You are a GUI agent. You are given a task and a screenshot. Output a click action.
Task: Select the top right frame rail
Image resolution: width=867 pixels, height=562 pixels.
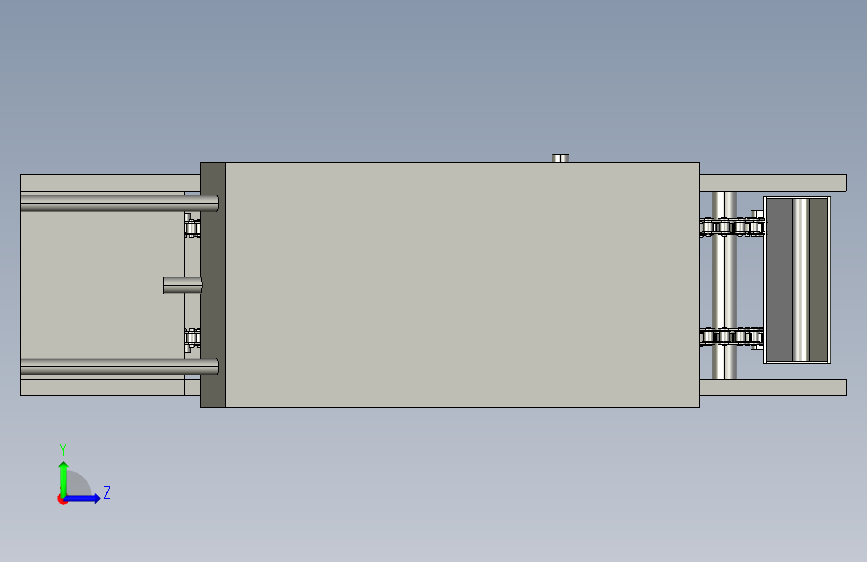[773, 183]
